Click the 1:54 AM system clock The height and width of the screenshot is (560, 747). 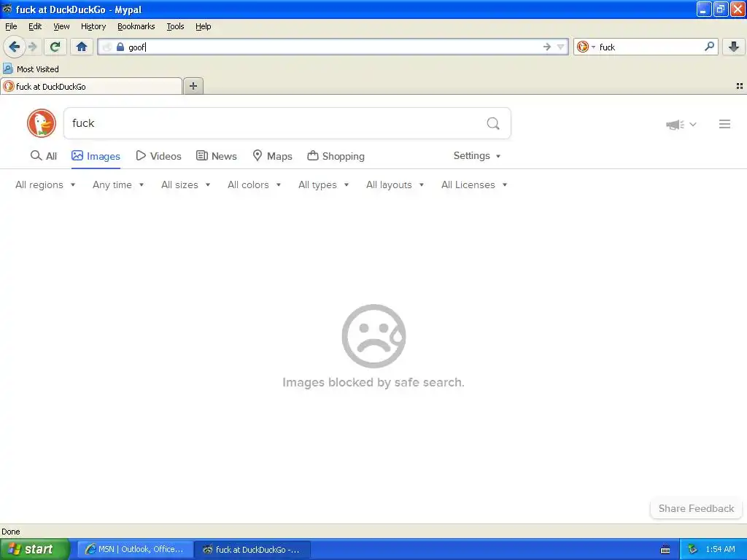click(x=720, y=549)
